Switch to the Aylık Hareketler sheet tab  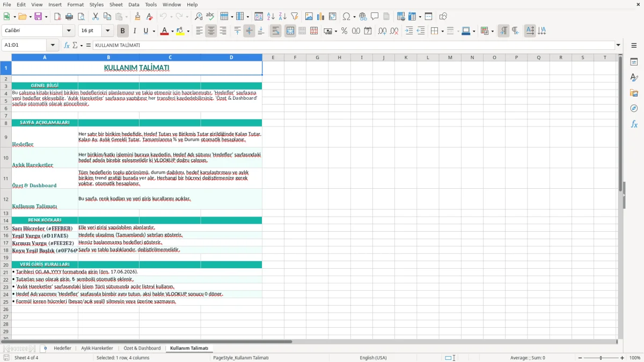pyautogui.click(x=97, y=349)
